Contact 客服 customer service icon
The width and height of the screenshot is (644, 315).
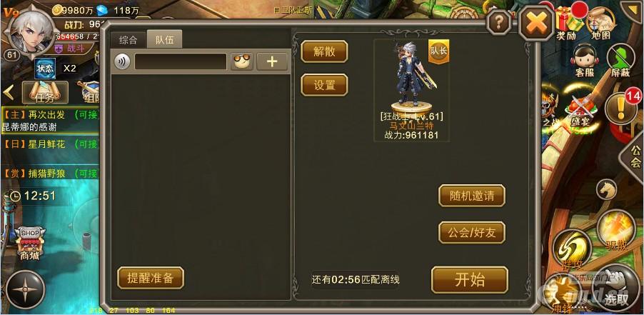click(x=585, y=61)
